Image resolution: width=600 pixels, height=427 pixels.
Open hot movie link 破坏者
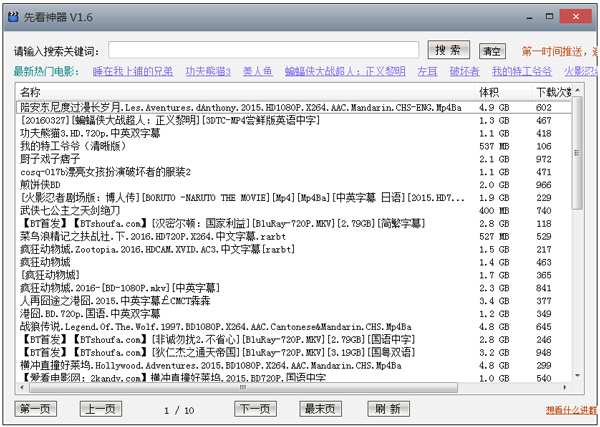tap(465, 71)
